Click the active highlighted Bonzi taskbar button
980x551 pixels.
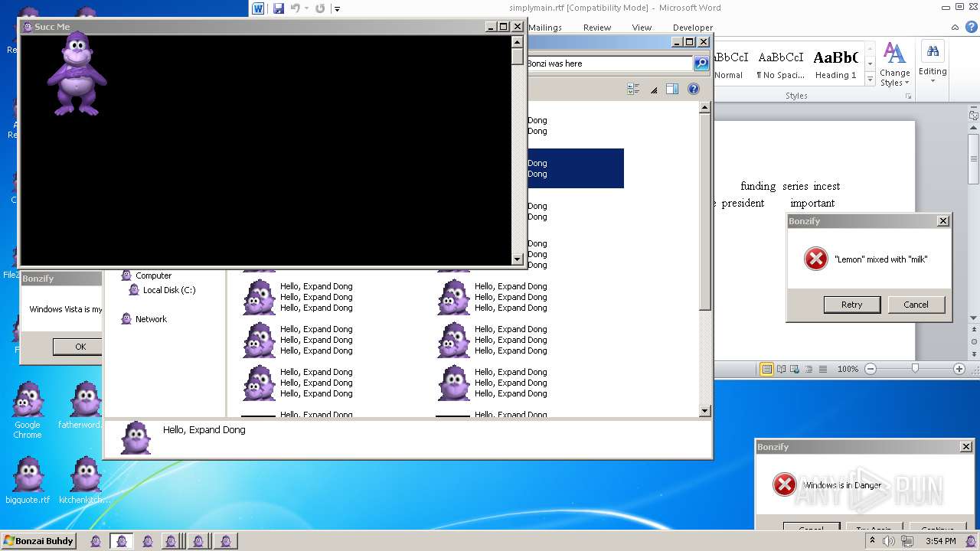click(122, 542)
